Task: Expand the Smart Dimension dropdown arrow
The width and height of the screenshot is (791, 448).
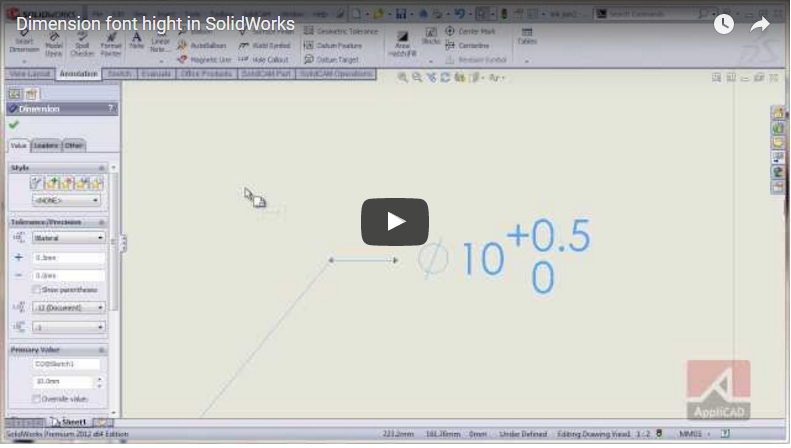Action: click(x=24, y=62)
